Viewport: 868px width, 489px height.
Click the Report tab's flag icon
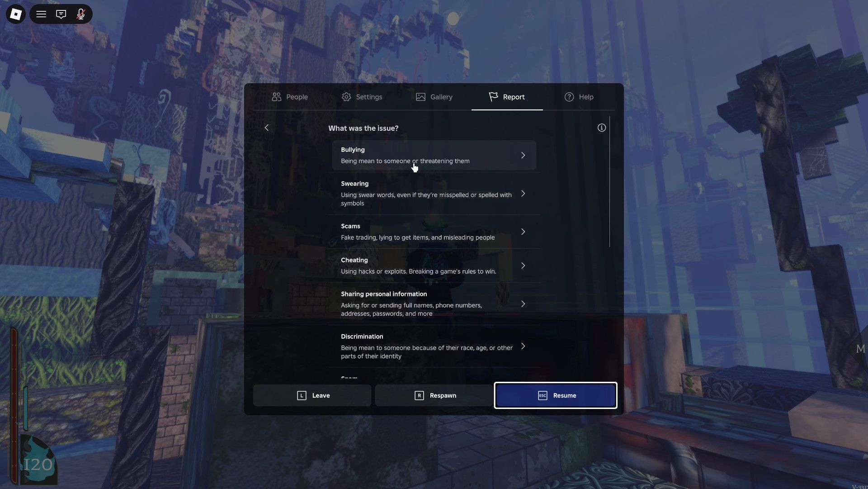click(493, 97)
